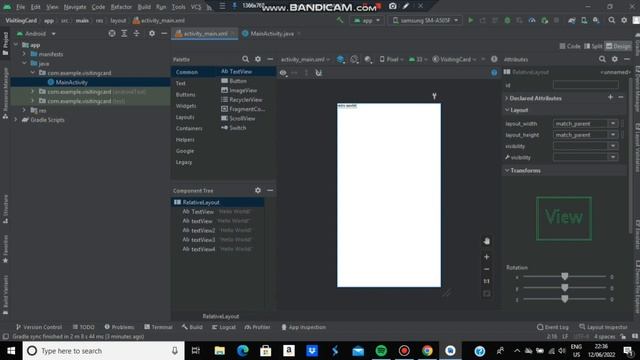Screen dimensions: 640x360
Task: Minimize the Palette panel
Action: [x=270, y=59]
